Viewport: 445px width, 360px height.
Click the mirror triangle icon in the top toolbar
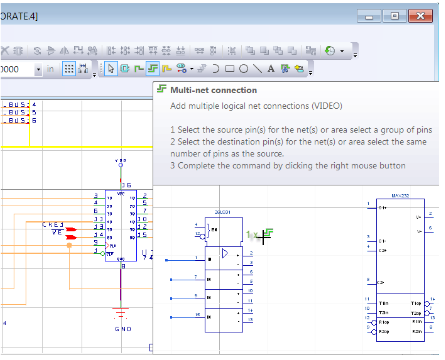[x=64, y=51]
